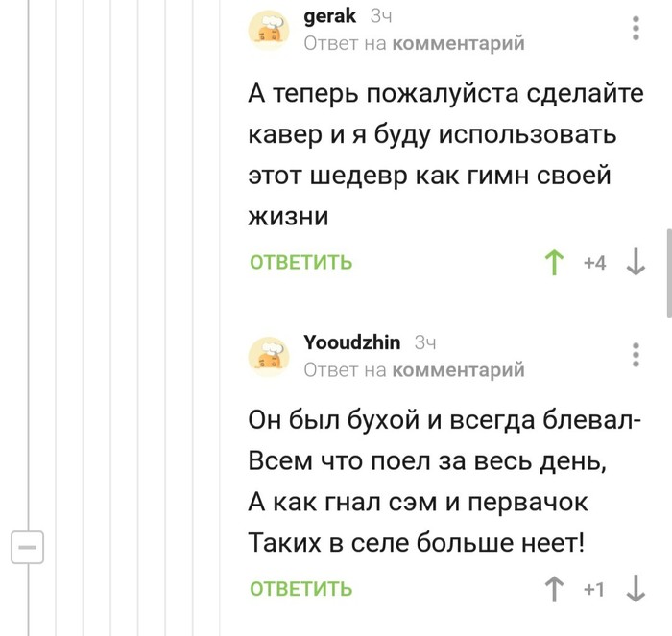The width and height of the screenshot is (672, 636).
Task: Follow 'комментарий' link in gerak's reply header
Action: click(459, 43)
